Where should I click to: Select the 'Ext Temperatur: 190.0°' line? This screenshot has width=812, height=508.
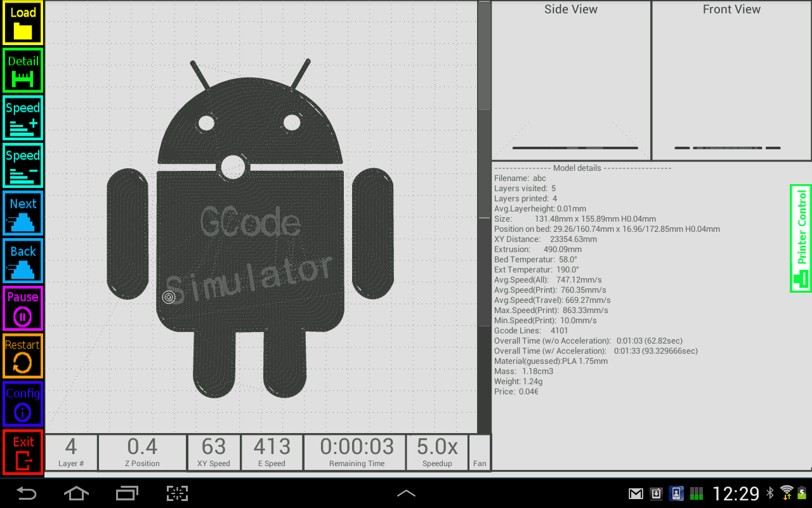click(x=537, y=270)
